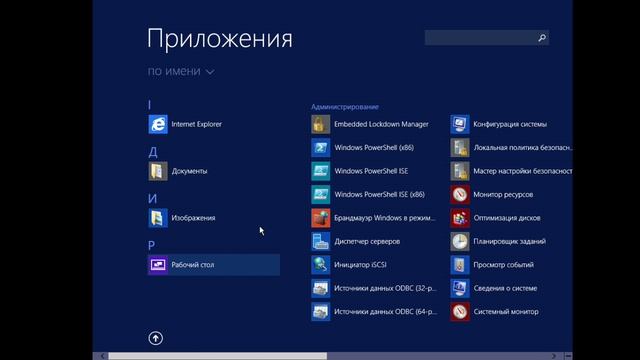Go back to Start with up-arrow button
The image size is (640, 360).
click(156, 338)
